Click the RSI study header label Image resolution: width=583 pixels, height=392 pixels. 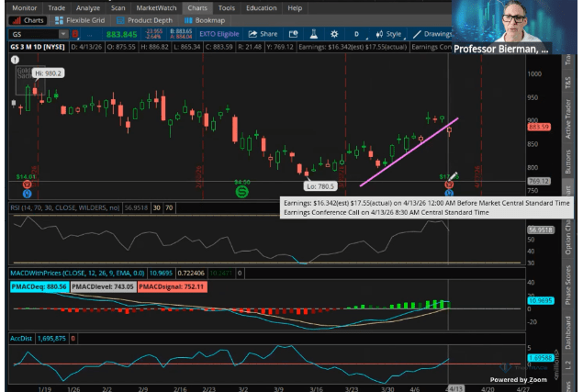[x=65, y=207]
